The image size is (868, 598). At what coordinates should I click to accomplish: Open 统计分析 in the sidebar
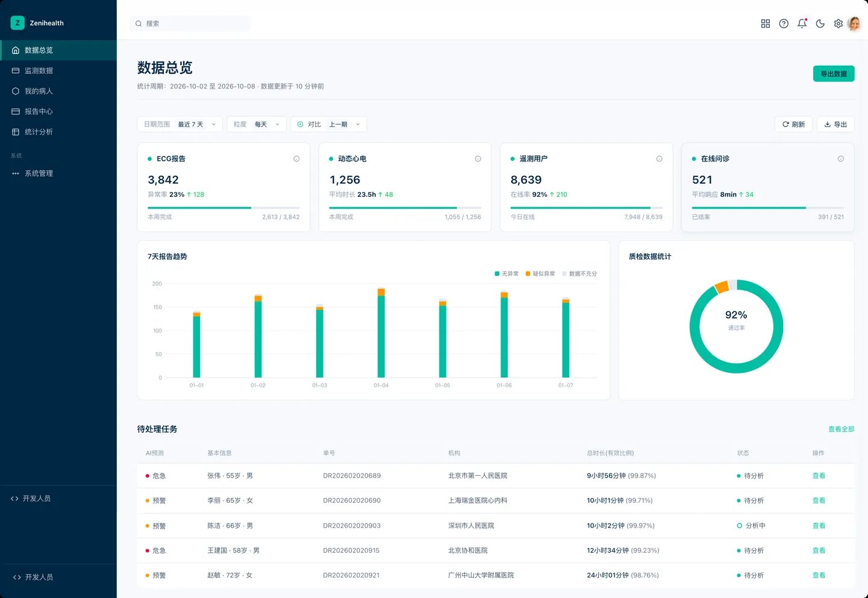point(58,132)
